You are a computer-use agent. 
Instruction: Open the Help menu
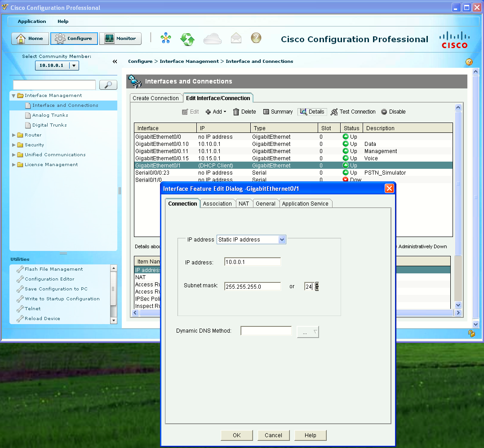coord(63,21)
